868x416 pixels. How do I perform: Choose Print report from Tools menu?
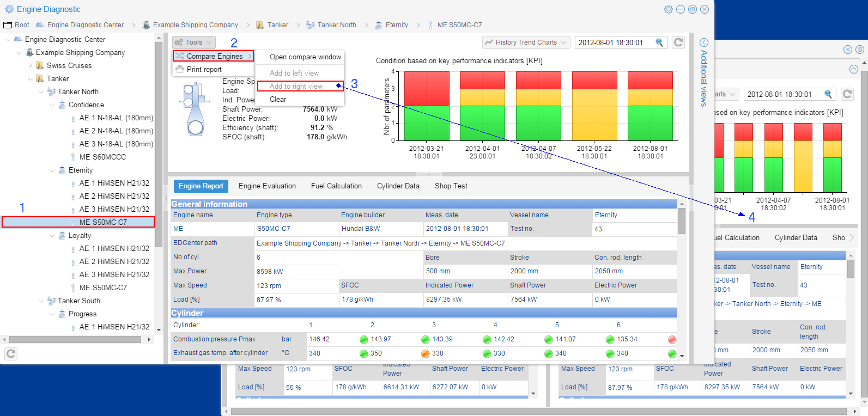[204, 69]
